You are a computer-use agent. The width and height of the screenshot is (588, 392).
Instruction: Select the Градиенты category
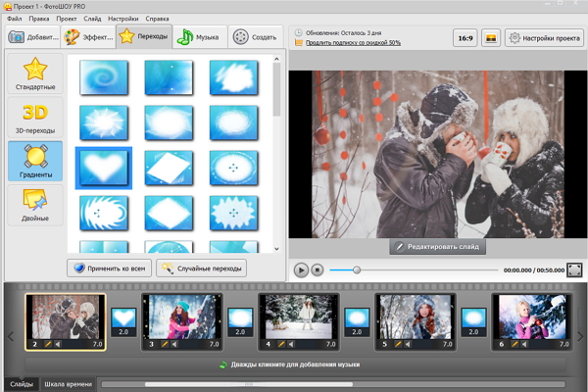[x=35, y=162]
